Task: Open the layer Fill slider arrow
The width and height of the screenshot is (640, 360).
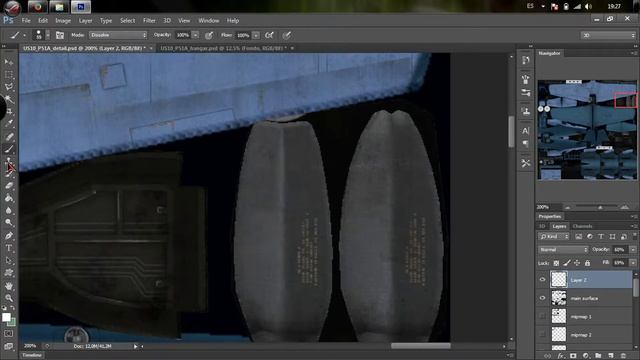Action: point(633,263)
